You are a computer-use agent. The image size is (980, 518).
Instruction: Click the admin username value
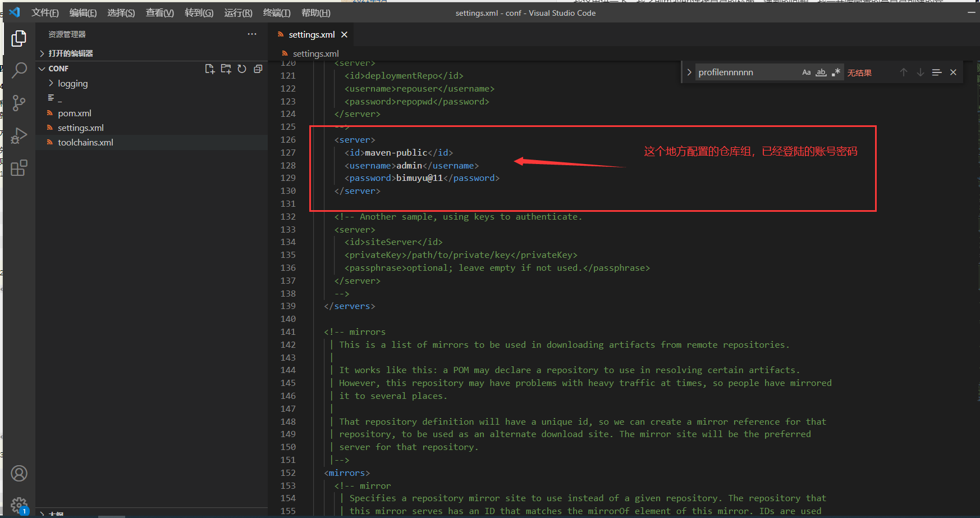click(x=409, y=165)
